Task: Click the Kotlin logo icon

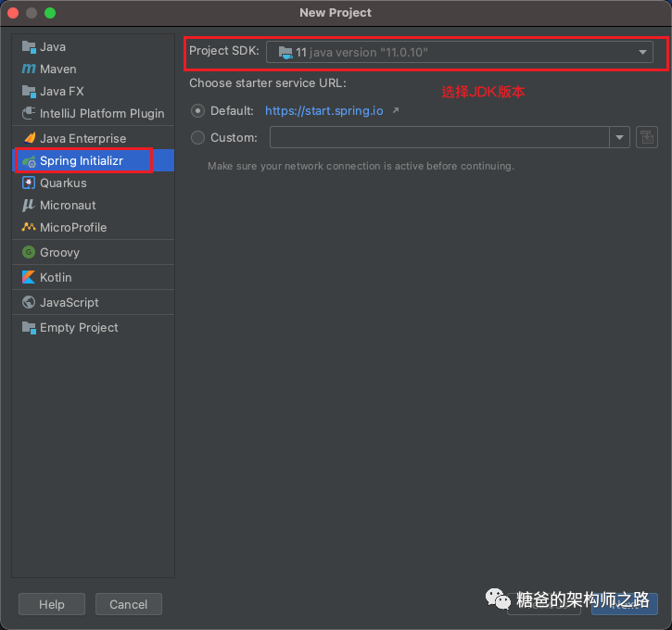Action: 29,277
